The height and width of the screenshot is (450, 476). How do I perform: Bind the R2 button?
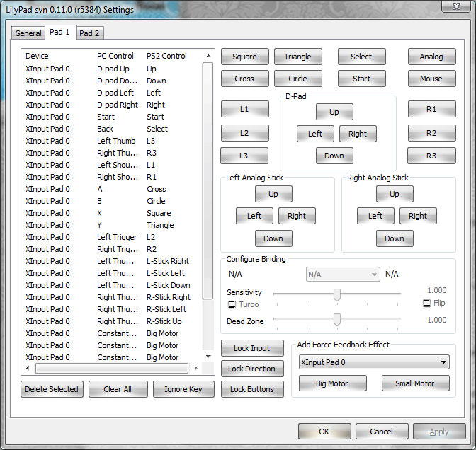point(431,133)
